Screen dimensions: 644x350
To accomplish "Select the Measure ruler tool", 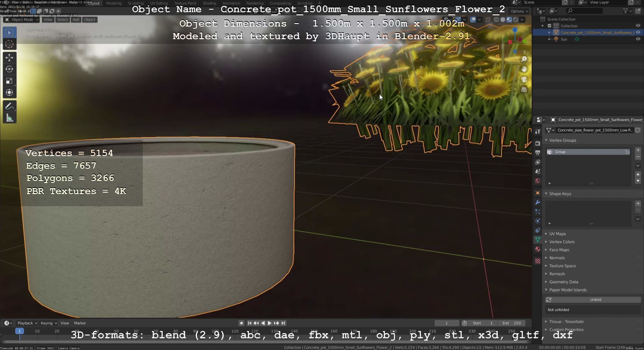I will point(10,118).
